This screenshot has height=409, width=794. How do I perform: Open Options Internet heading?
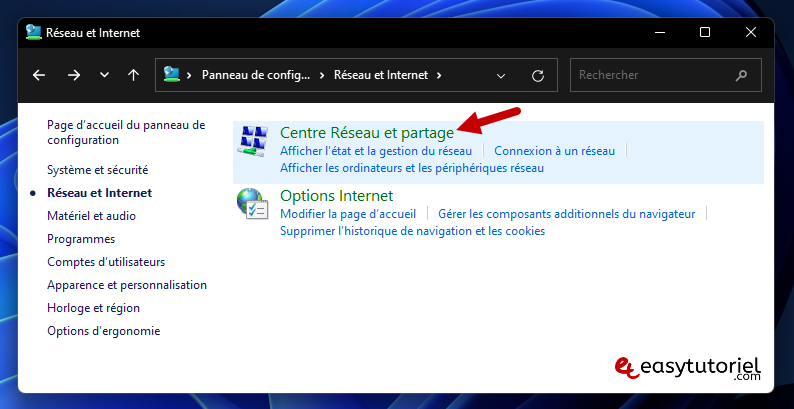(337, 195)
